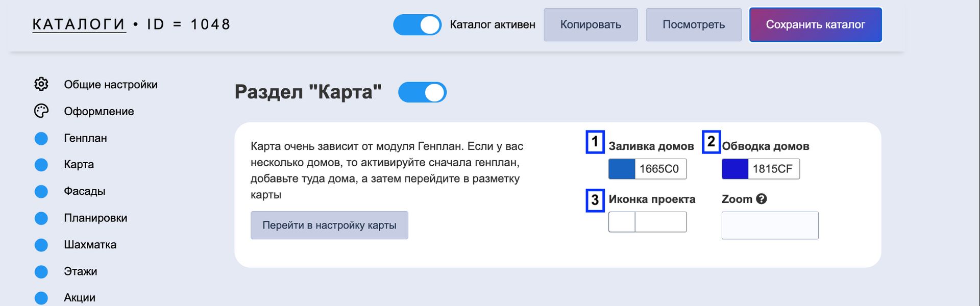Click the blue dot beside Этажи
980x306 pixels.
[x=41, y=272]
